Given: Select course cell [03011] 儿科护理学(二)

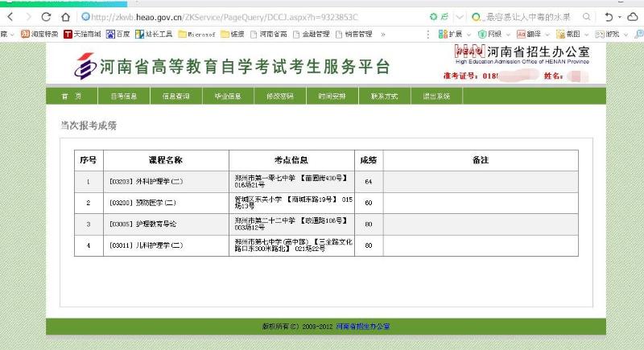Looking at the screenshot, I should 166,245.
